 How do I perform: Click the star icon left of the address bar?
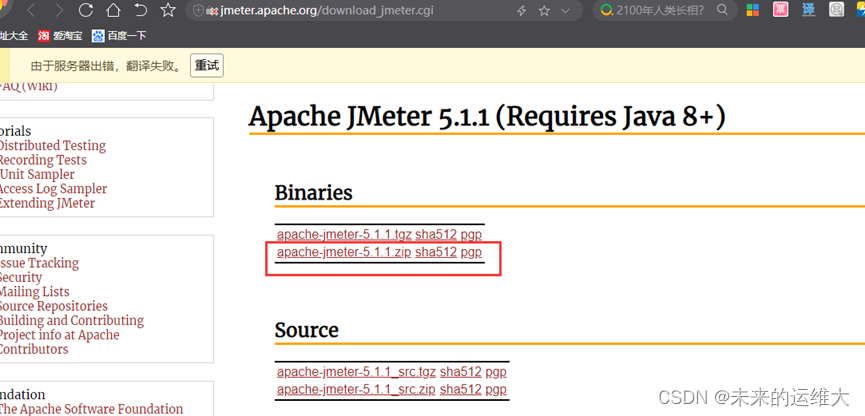click(x=168, y=10)
